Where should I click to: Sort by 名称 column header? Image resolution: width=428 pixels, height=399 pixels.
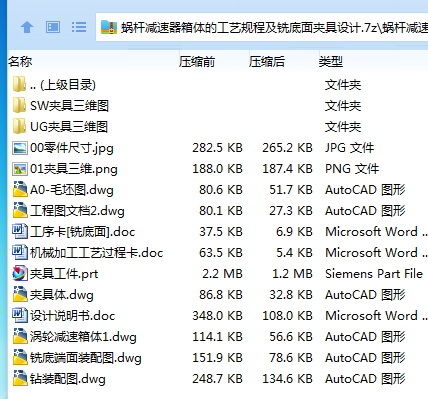20,62
